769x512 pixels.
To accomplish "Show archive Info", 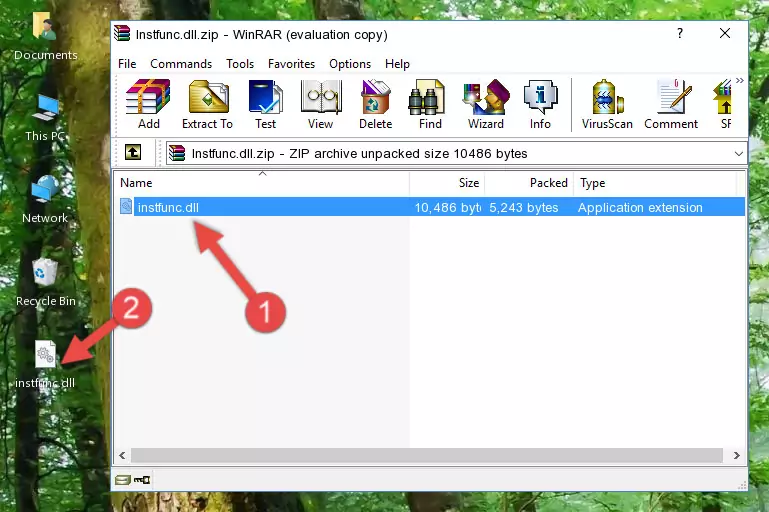I will (x=540, y=104).
